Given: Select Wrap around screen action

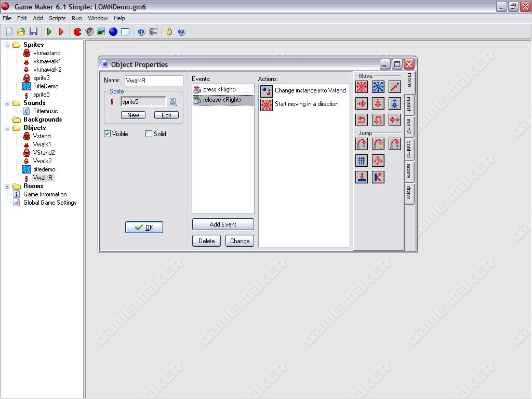Looking at the screenshot, I should [x=378, y=161].
